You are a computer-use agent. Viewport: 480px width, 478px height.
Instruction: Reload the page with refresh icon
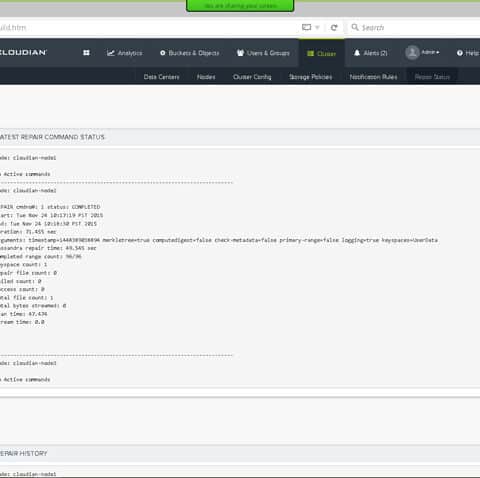click(334, 27)
